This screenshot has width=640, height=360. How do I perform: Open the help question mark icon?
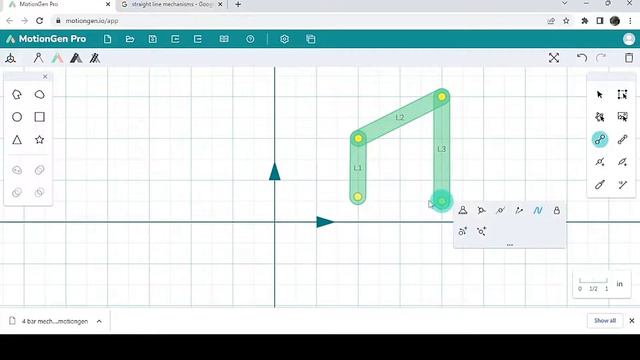click(250, 39)
